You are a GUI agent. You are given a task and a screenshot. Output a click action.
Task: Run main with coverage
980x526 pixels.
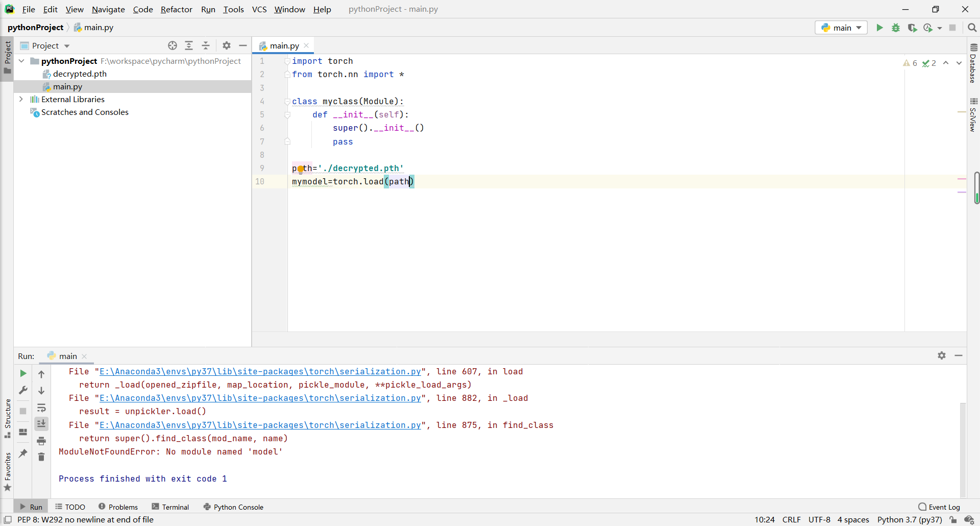tap(912, 28)
